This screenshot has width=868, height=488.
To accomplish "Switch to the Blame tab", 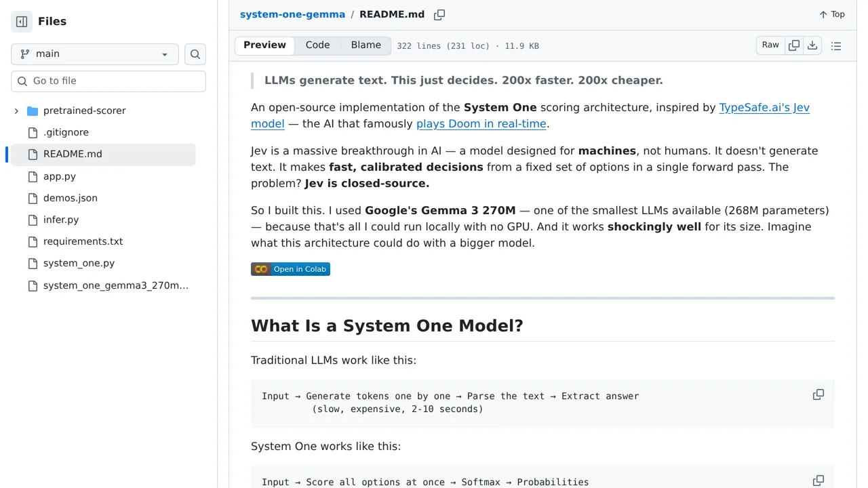I will 366,45.
